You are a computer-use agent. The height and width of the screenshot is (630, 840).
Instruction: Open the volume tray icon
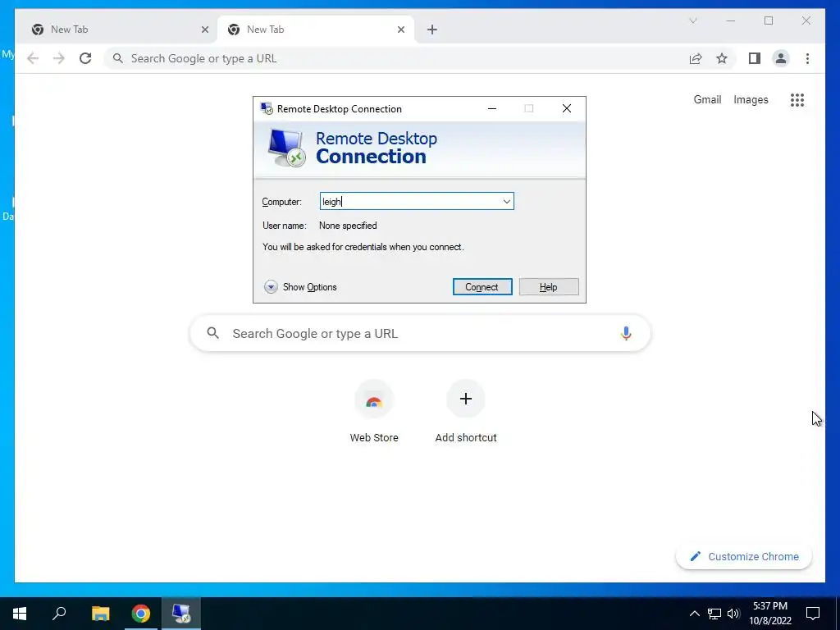[733, 614]
